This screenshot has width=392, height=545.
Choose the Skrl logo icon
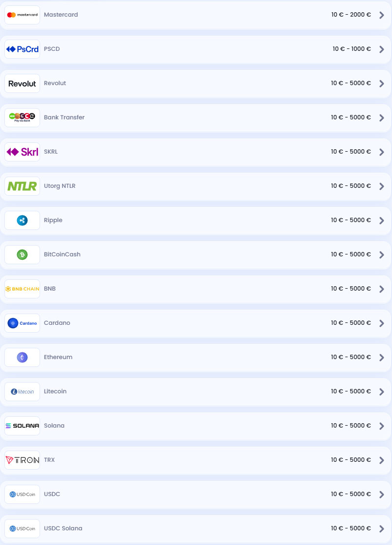tap(22, 152)
